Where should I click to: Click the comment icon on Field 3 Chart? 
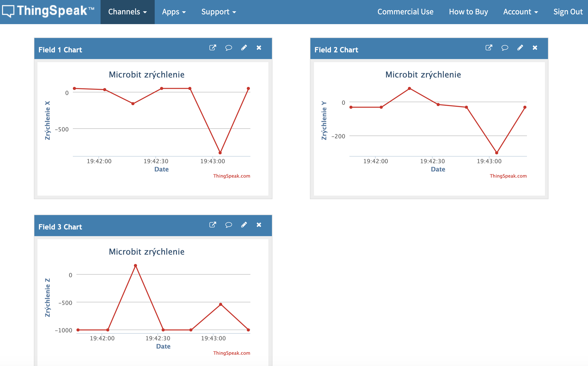point(228,225)
